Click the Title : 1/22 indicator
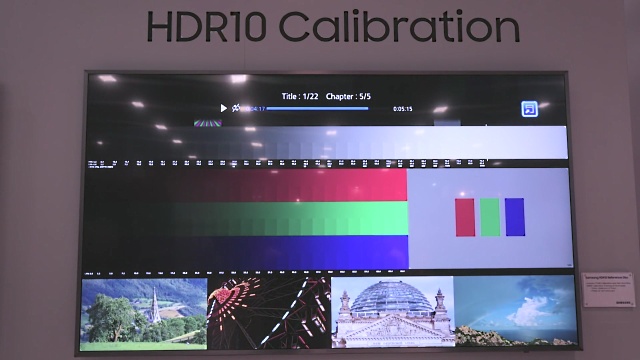Screen dimensions: 640x360 point(300,96)
